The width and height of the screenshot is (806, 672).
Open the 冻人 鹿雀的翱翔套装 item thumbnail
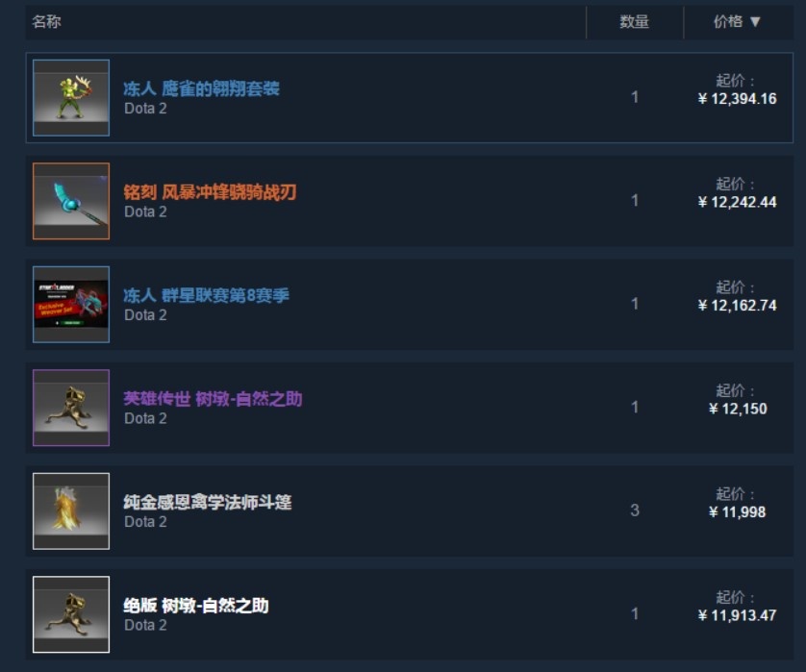(71, 98)
